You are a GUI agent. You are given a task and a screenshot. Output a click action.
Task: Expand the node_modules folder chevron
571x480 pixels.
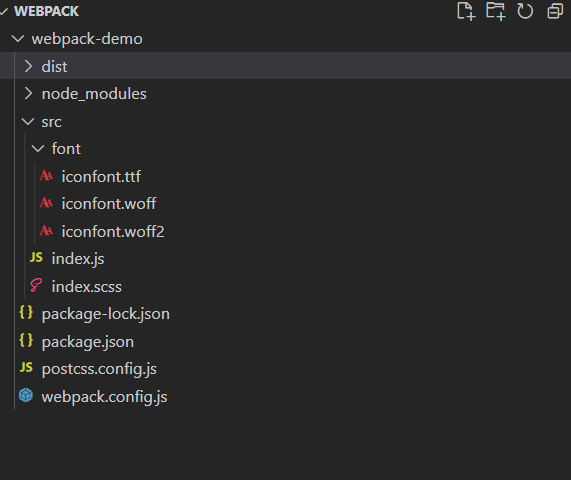pyautogui.click(x=28, y=94)
